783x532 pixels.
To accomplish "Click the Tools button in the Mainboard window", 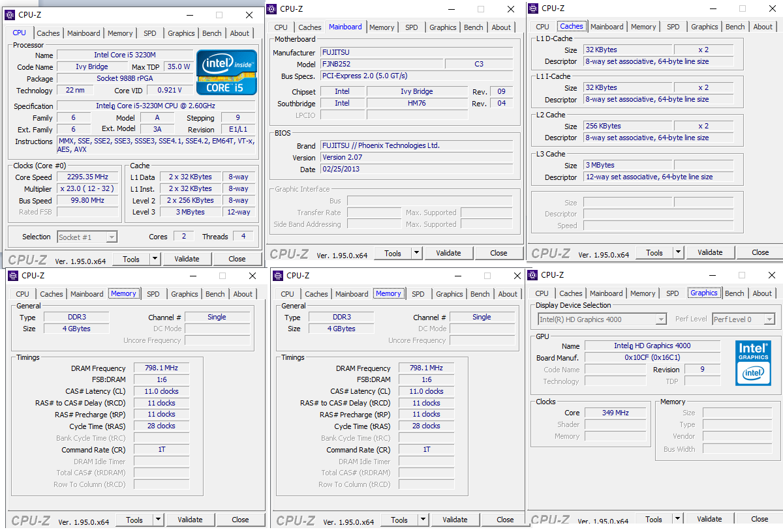I will click(393, 253).
